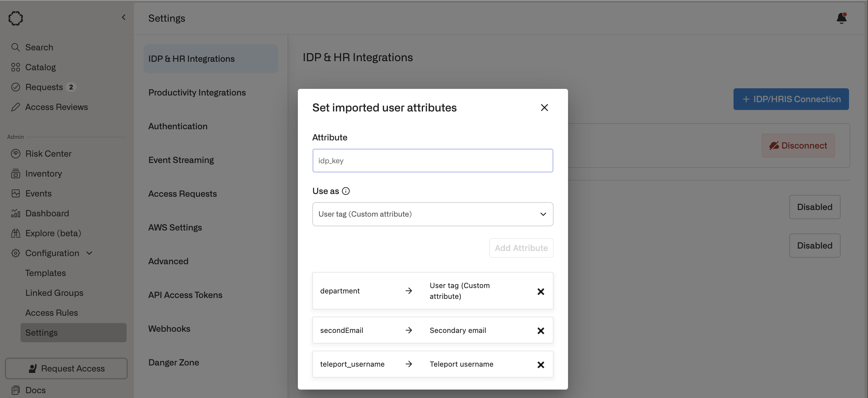Screen dimensions: 868x398
Task: Click the app logo icon
Action: point(15,18)
